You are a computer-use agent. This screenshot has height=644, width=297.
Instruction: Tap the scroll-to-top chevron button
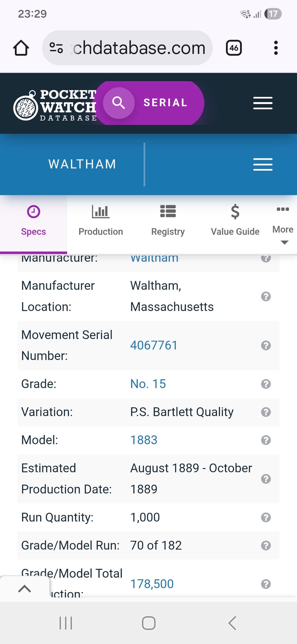coord(25,588)
